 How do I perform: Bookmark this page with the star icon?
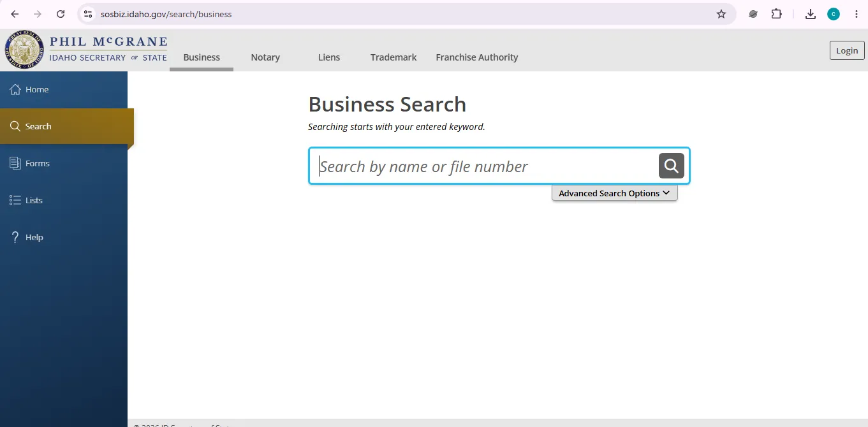pyautogui.click(x=721, y=14)
